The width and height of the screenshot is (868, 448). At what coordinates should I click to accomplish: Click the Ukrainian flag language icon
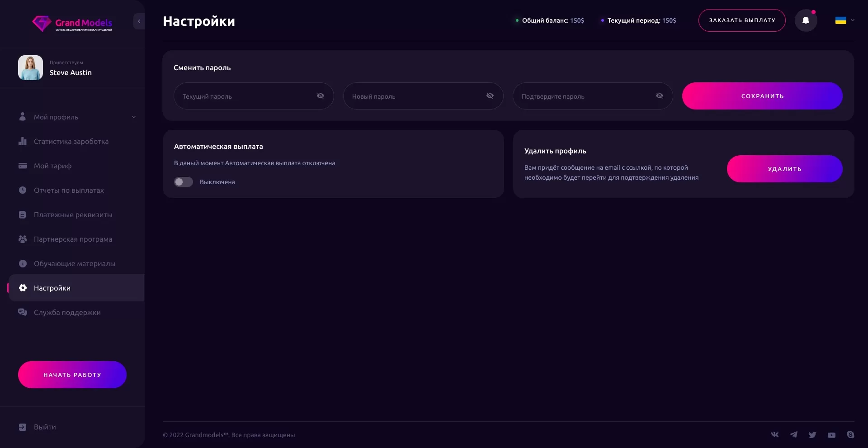point(841,20)
